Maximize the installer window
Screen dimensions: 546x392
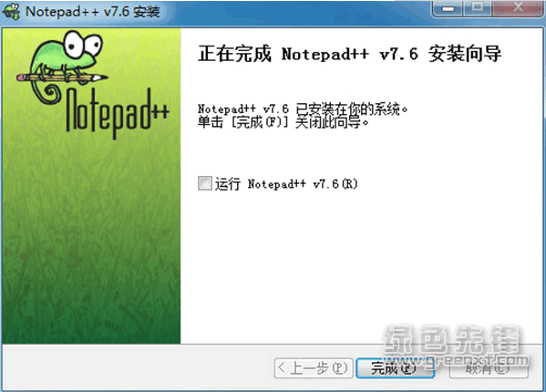tap(477, 8)
